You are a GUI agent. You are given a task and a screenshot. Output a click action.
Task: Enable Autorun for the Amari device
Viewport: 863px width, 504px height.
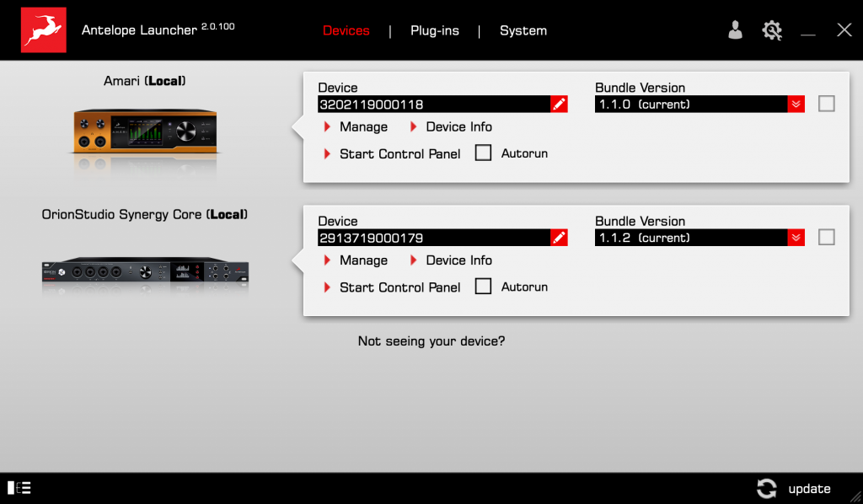click(x=483, y=153)
